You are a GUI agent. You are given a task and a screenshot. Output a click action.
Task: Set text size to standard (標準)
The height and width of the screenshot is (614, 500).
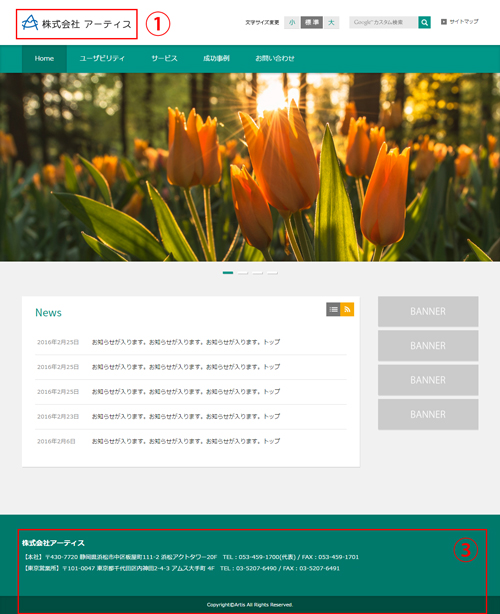pyautogui.click(x=312, y=22)
